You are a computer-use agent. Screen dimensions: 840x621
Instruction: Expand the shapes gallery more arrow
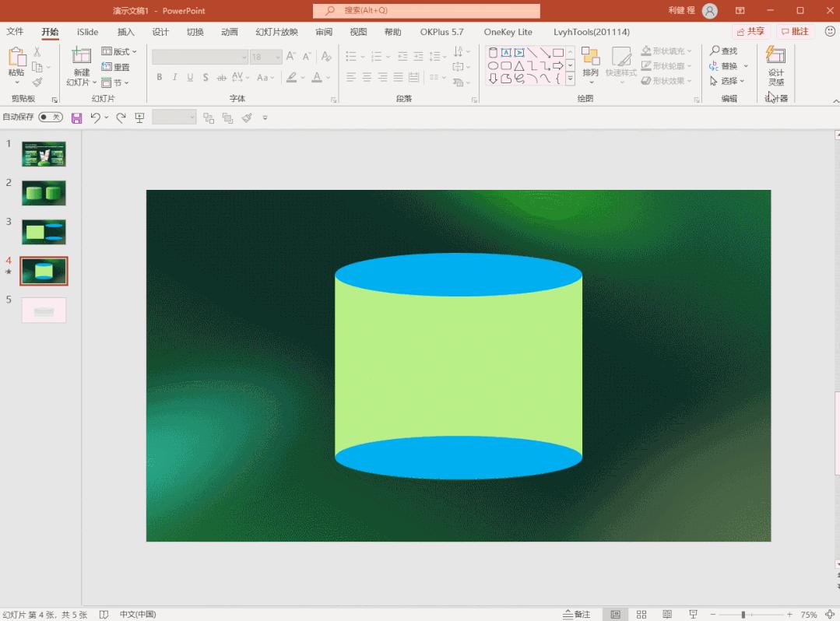tap(570, 79)
